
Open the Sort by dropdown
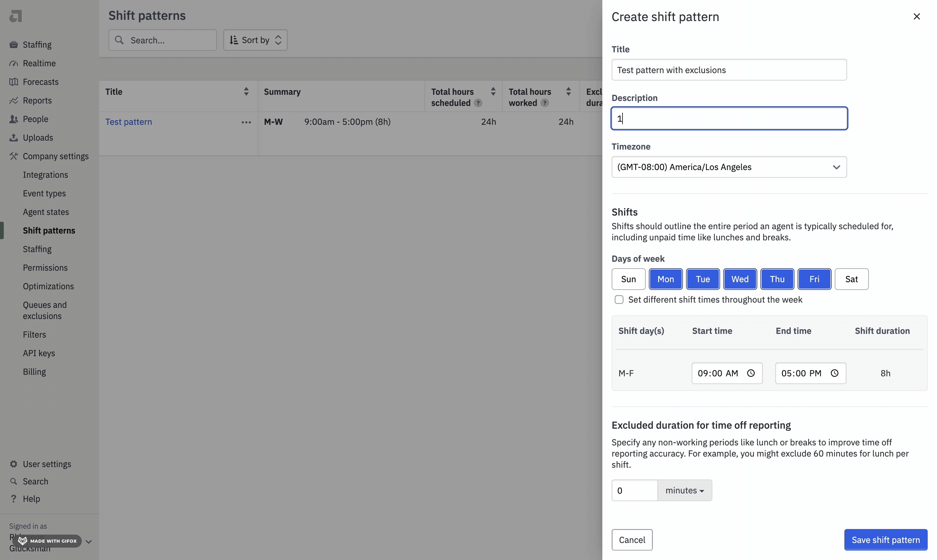pyautogui.click(x=255, y=40)
